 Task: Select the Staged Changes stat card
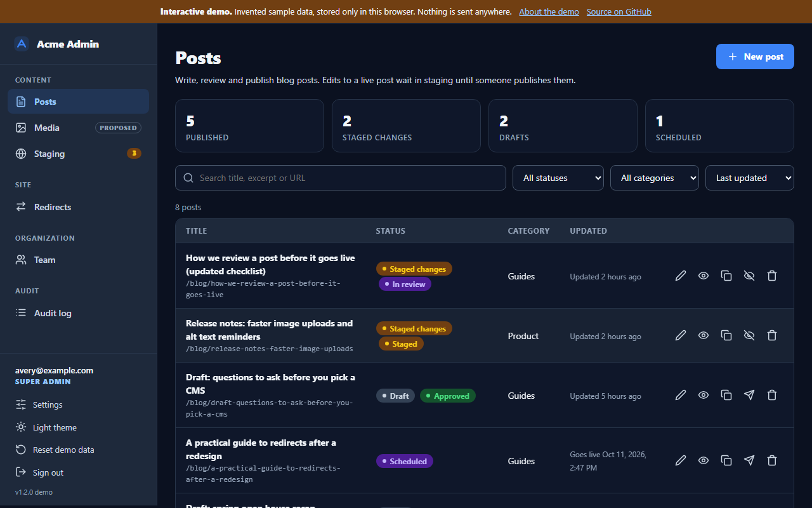click(406, 126)
